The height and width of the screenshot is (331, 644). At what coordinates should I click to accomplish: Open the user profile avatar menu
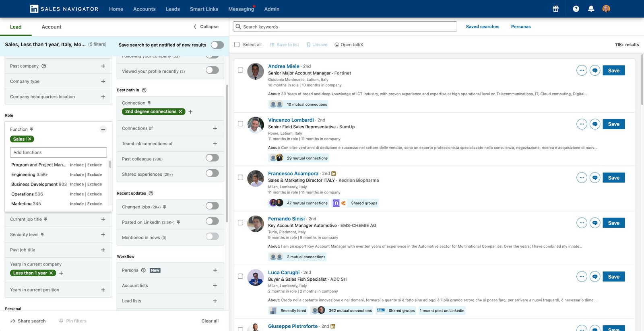[606, 9]
